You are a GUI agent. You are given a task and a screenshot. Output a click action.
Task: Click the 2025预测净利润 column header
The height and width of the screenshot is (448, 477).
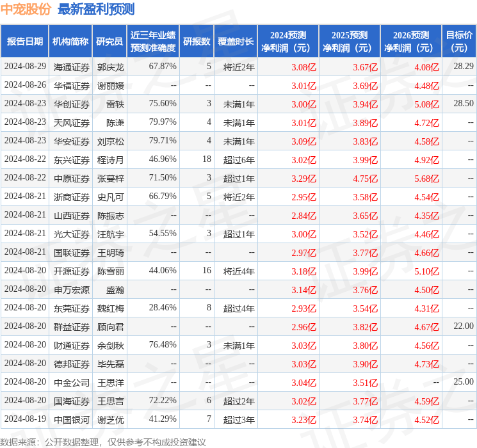[x=349, y=42]
